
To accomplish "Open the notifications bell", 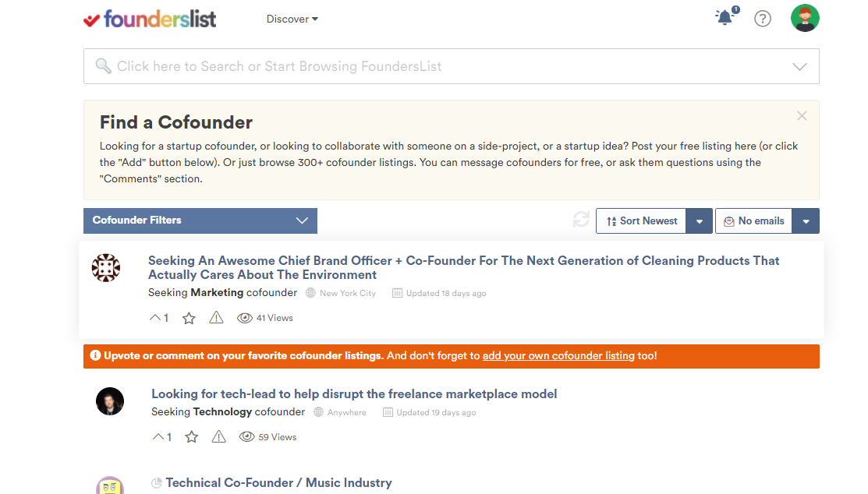I will [x=724, y=18].
